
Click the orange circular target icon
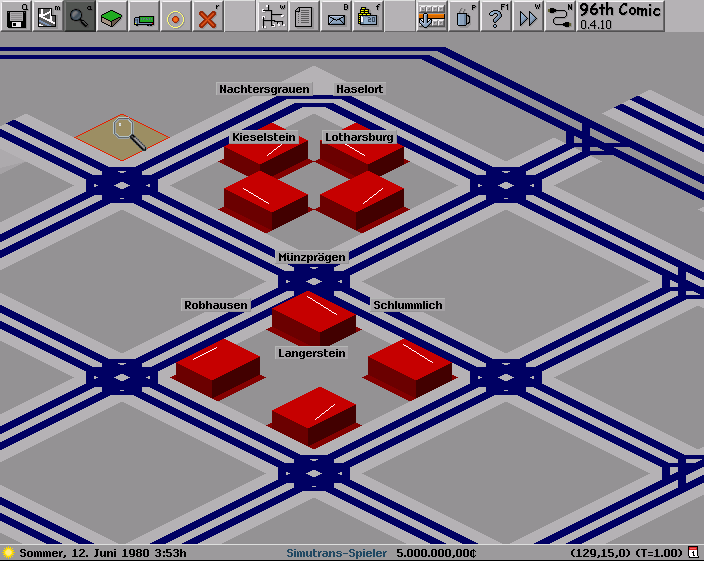tap(176, 16)
